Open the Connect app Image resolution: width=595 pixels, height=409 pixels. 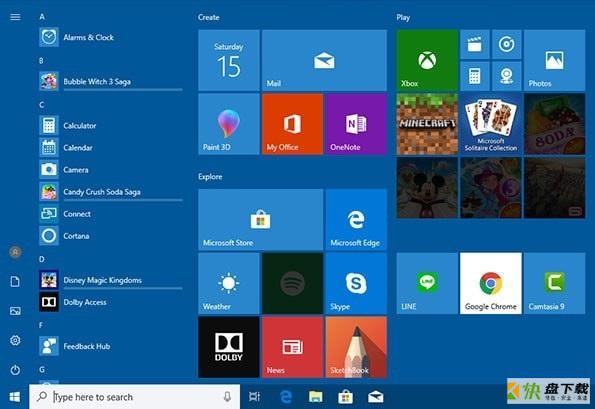tap(110, 214)
